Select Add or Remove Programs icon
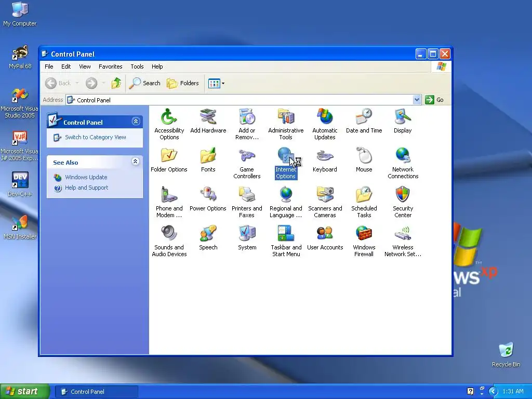The image size is (532, 399). coord(247,117)
